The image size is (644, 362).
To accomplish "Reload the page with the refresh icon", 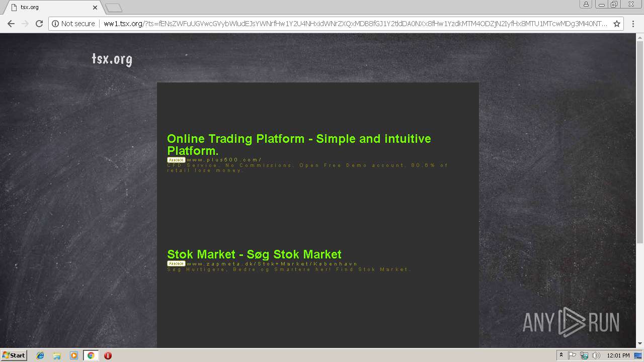I will click(39, 24).
